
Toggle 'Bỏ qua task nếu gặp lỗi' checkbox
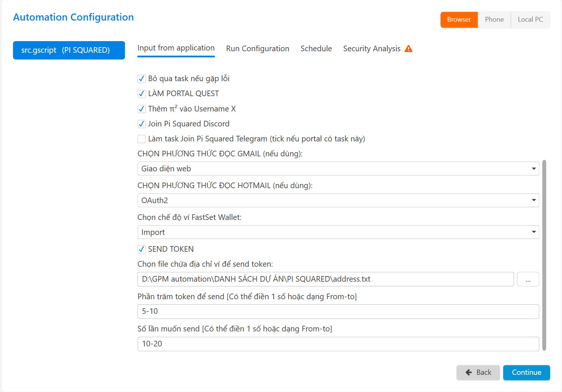click(142, 79)
